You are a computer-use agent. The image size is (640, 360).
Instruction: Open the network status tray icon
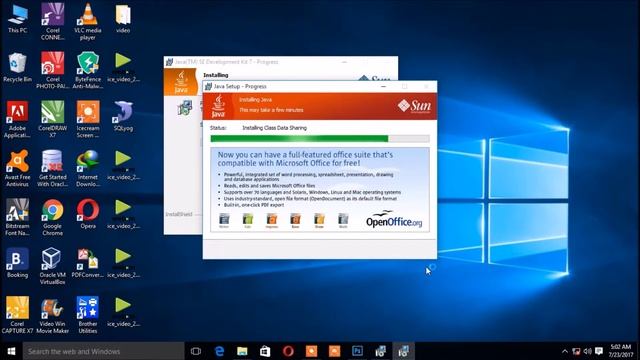pos(576,351)
